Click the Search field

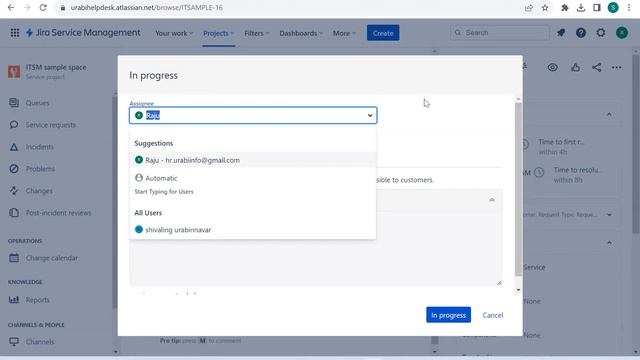[500, 33]
